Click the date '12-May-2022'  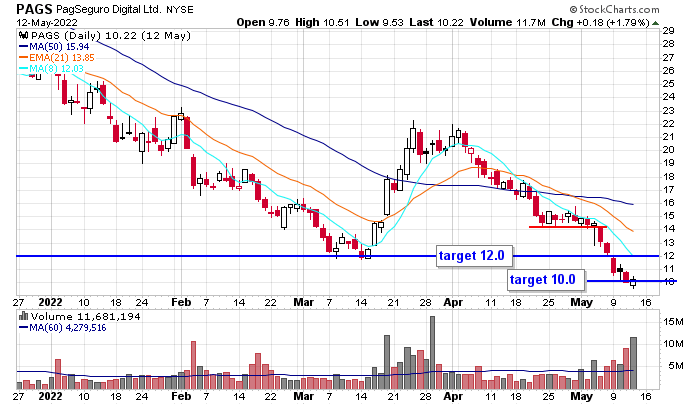[x=47, y=22]
